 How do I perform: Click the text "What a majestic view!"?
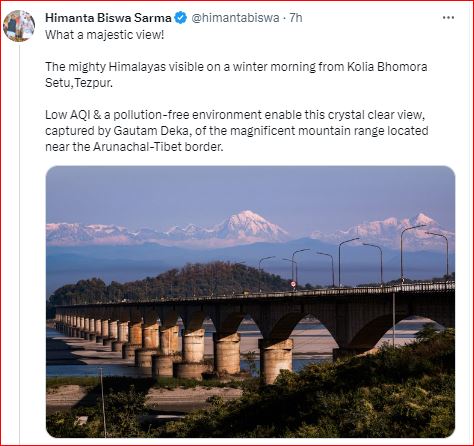coord(105,35)
